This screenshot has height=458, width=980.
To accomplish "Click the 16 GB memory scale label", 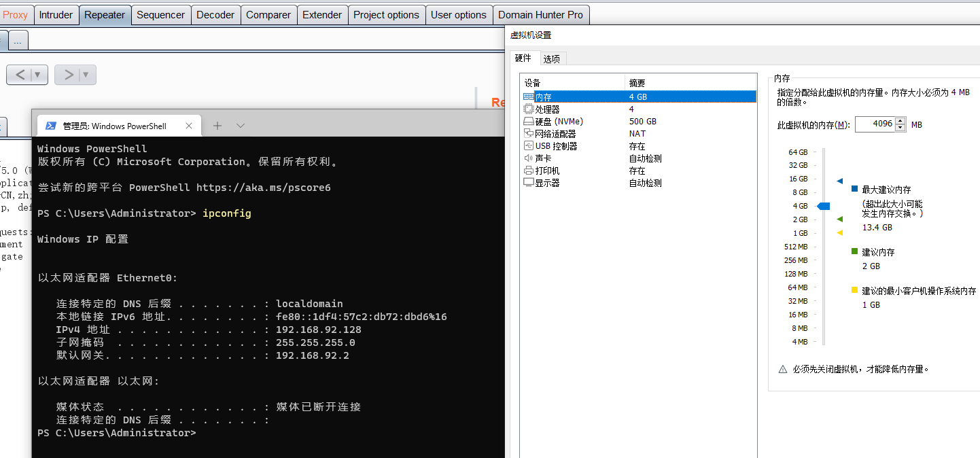I will coord(798,179).
